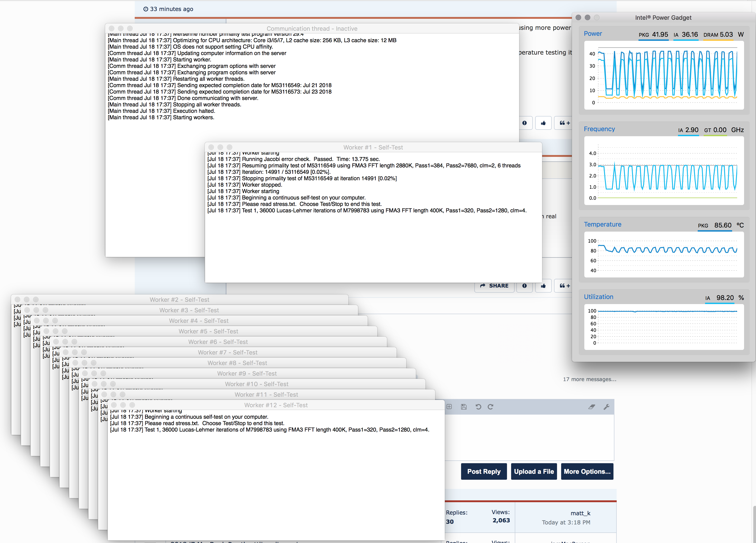Open the wrench editor options icon
Image resolution: width=756 pixels, height=543 pixels.
pos(606,406)
